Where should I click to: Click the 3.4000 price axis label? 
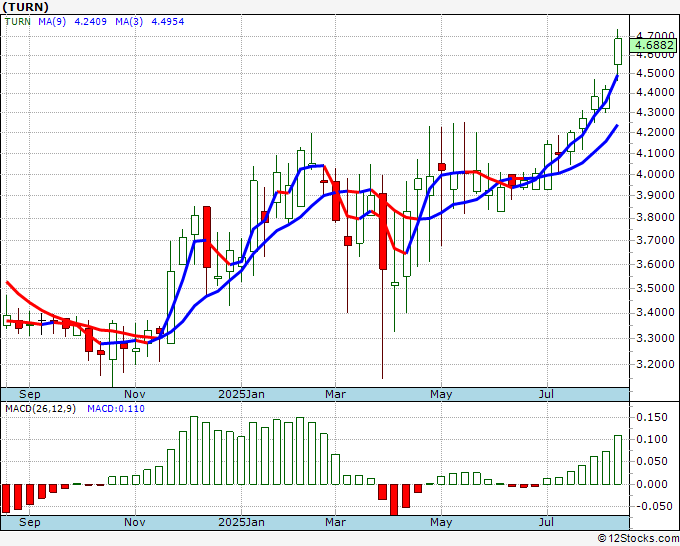(x=655, y=312)
